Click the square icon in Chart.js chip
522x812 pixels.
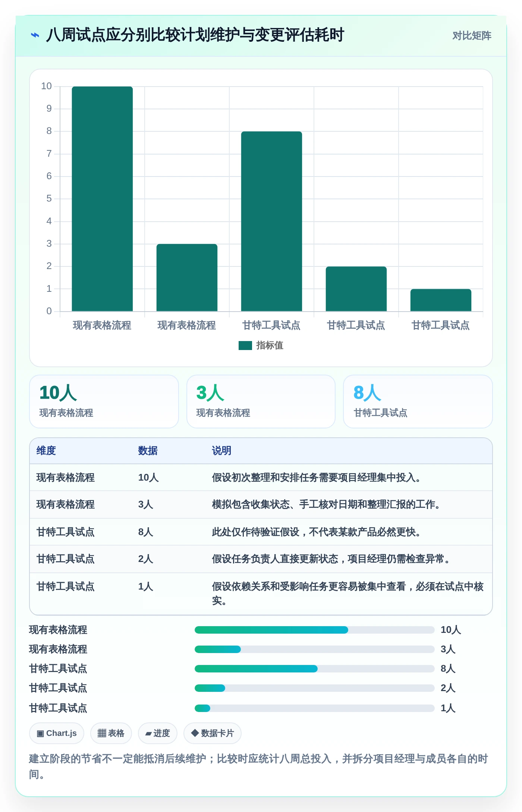pos(40,734)
